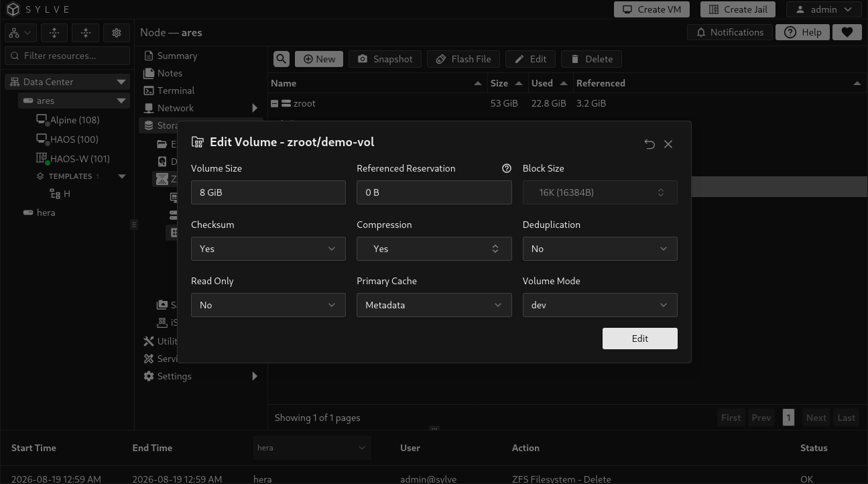Click the Create Jail button
The image size is (868, 484).
click(738, 9)
